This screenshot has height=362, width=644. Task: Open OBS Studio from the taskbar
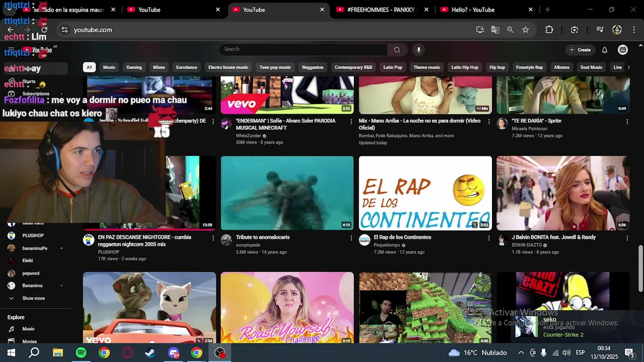[220, 353]
